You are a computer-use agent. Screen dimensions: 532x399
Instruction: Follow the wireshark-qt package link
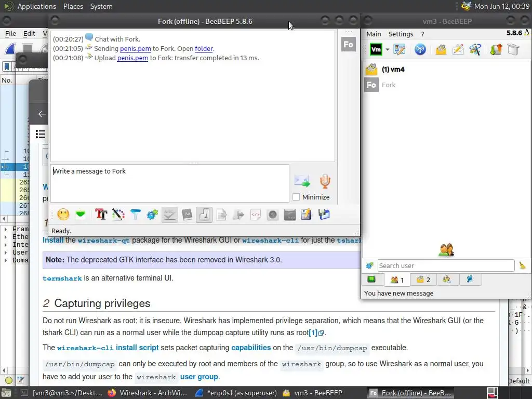coord(103,241)
